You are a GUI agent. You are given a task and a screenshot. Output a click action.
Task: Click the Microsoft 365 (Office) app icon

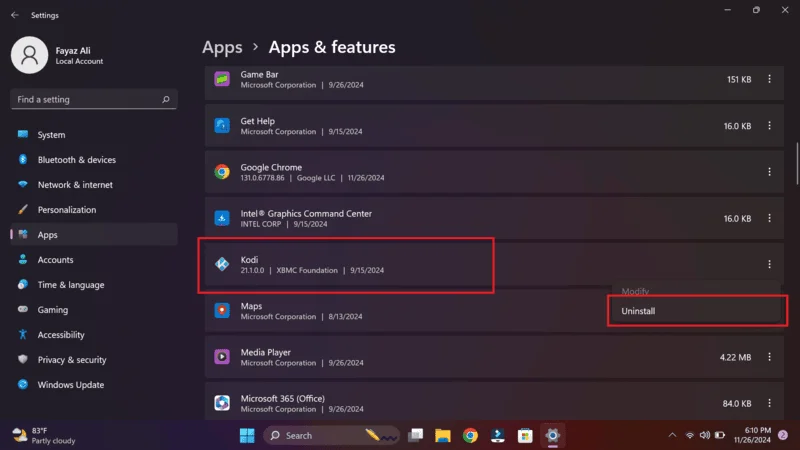[x=222, y=403]
